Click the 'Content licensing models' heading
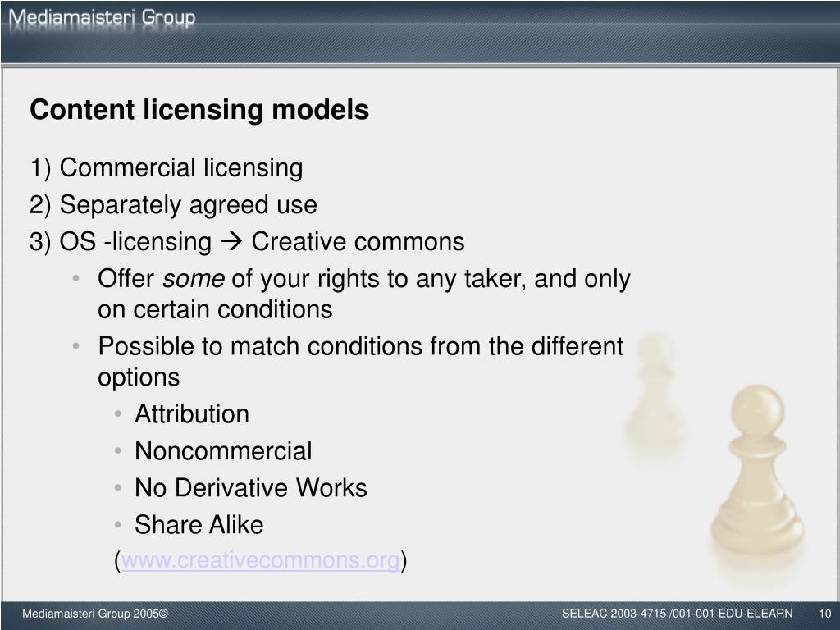 [x=199, y=110]
